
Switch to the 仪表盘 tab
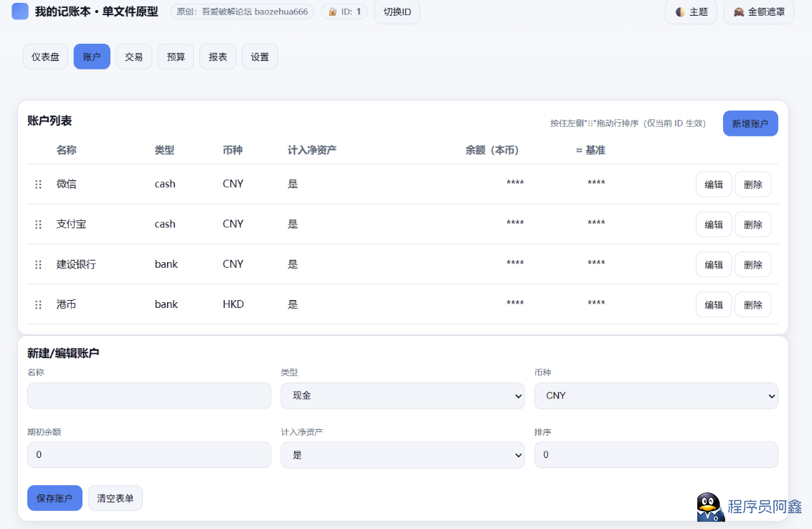point(45,57)
